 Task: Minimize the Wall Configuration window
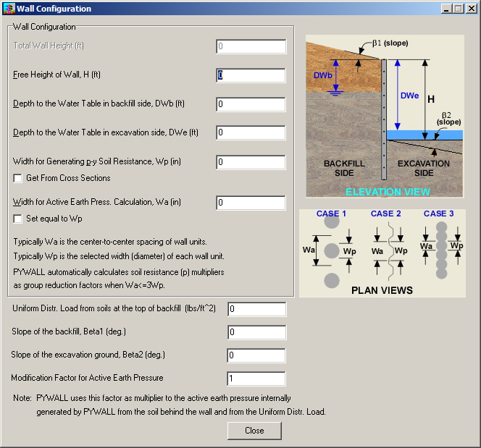[445, 9]
